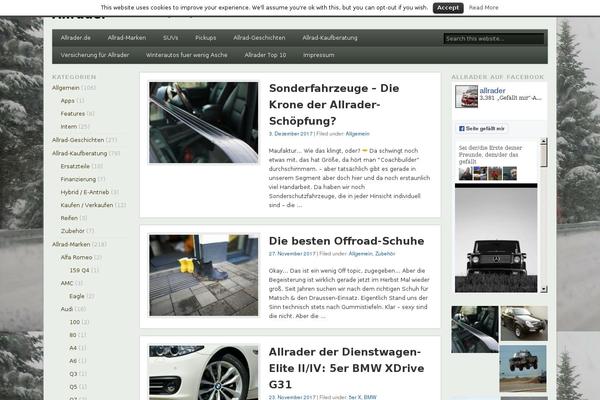Open the Ersatzteile category
Screen dimensions: 600x400
click(75, 166)
